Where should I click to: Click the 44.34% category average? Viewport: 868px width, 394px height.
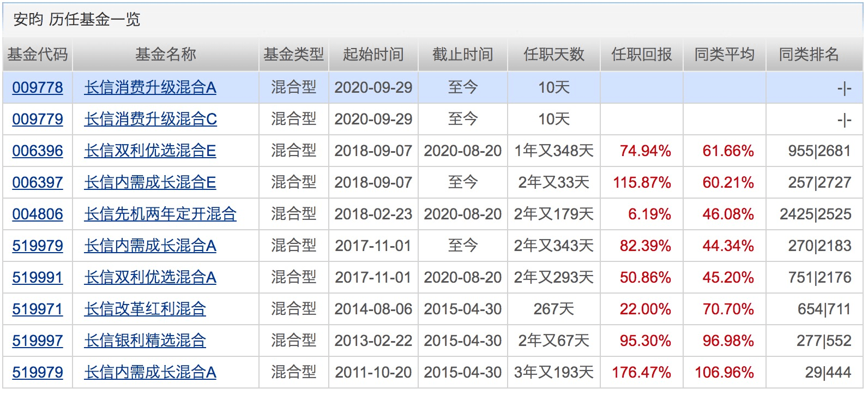click(728, 246)
